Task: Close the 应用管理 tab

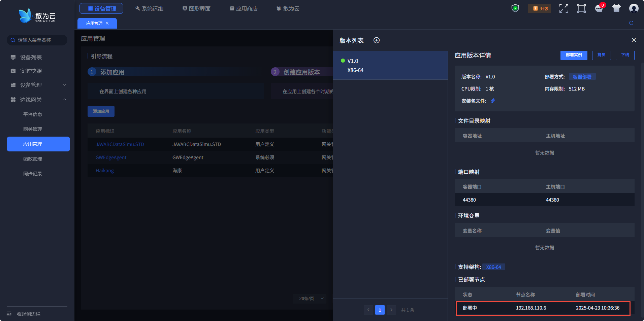Action: pos(107,23)
